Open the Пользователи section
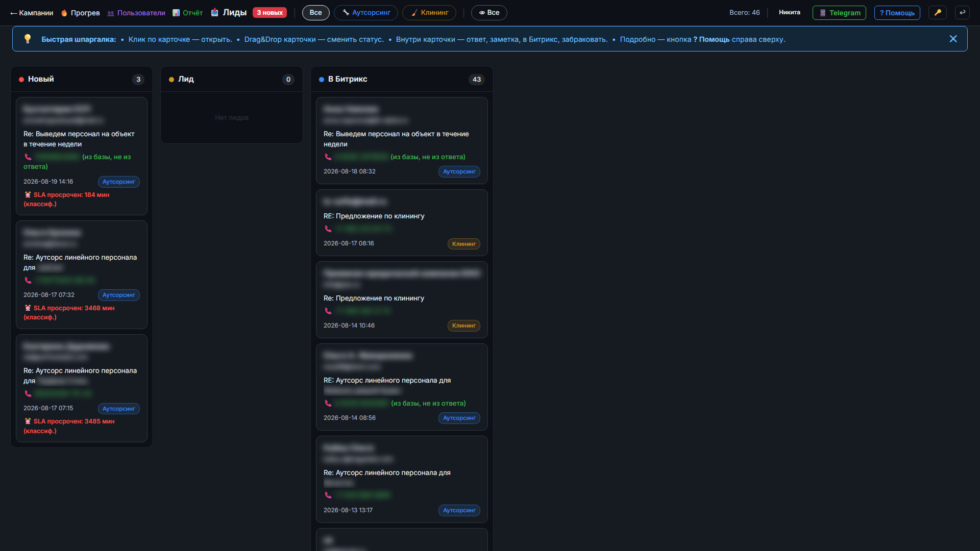The width and height of the screenshot is (980, 551). (x=136, y=13)
